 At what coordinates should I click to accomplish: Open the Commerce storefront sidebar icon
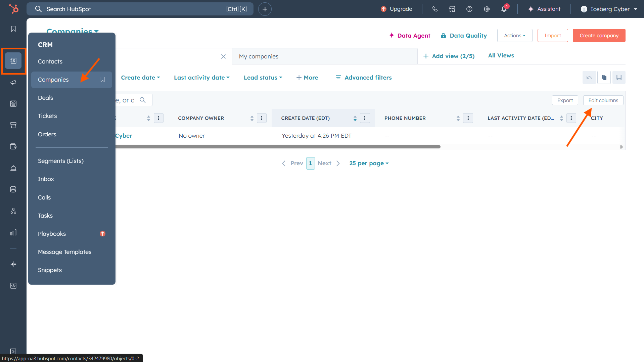pyautogui.click(x=13, y=125)
